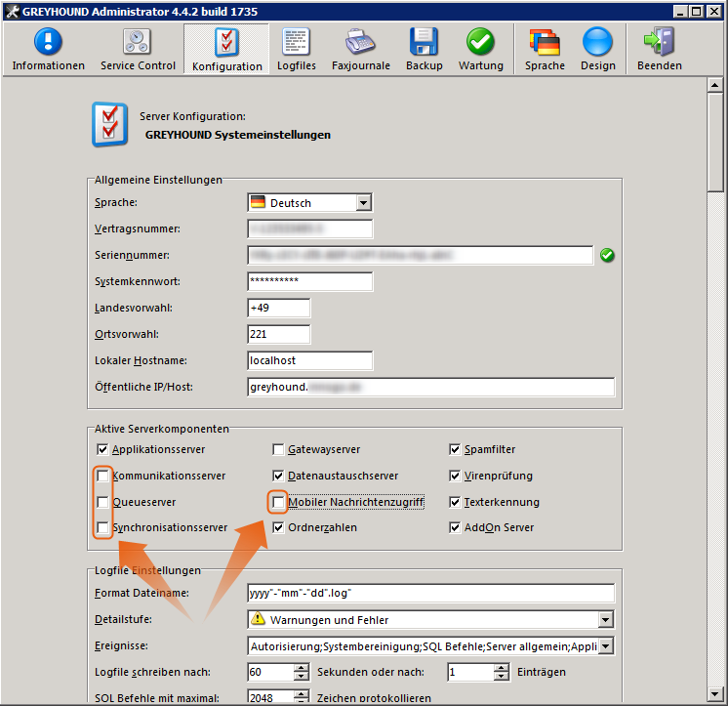
Task: Click the Design blue sphere icon
Action: point(597,42)
